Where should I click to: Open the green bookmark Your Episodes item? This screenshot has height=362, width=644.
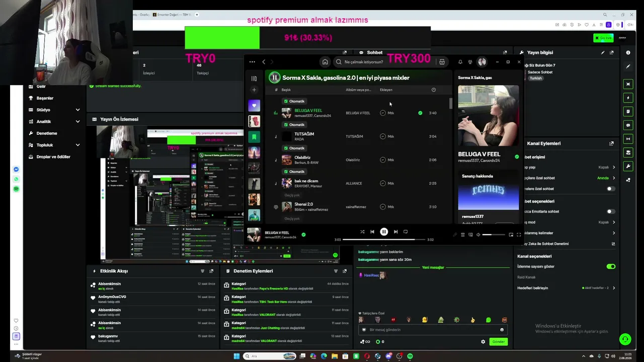254,137
